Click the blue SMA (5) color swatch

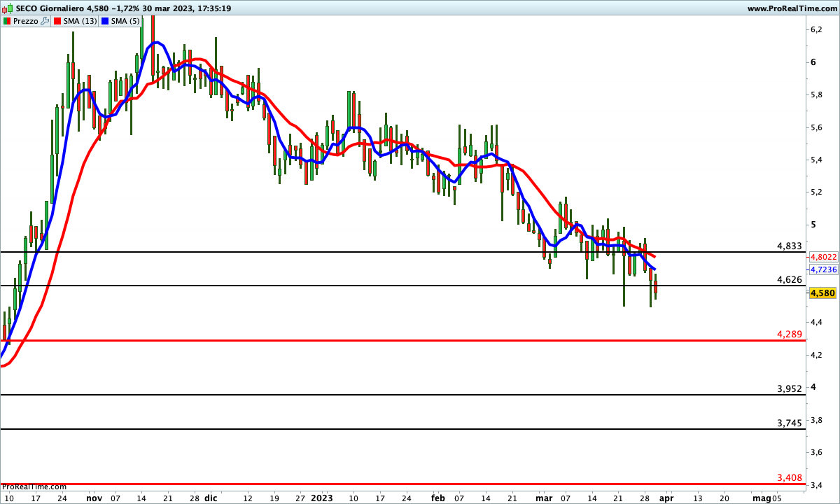[x=106, y=21]
